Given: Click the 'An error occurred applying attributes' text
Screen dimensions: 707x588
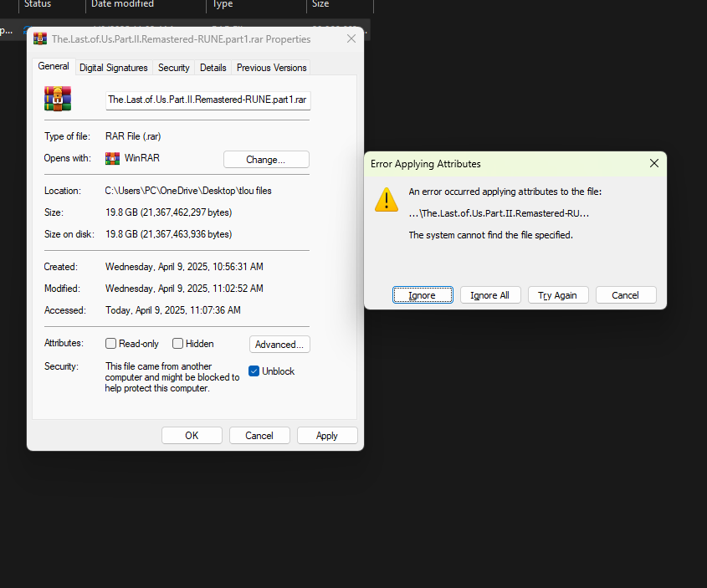Looking at the screenshot, I should pyautogui.click(x=505, y=192).
